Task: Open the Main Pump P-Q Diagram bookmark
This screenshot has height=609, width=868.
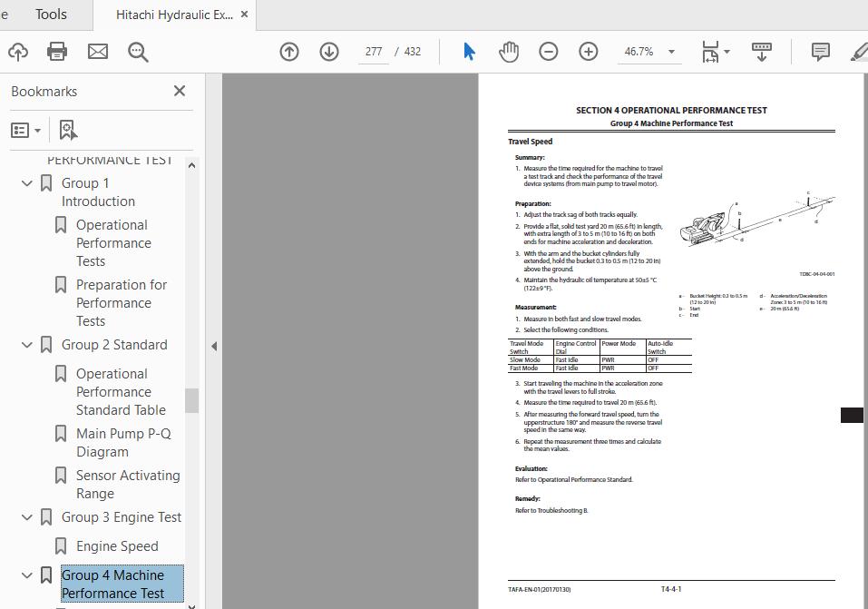Action: tap(123, 442)
